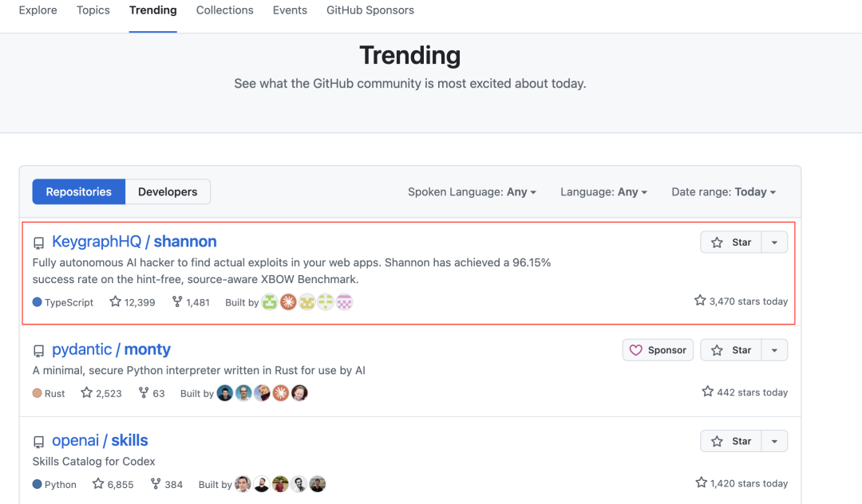This screenshot has height=504, width=862.
Task: Expand the Star options arrow for pydantic/monty
Action: (x=774, y=349)
